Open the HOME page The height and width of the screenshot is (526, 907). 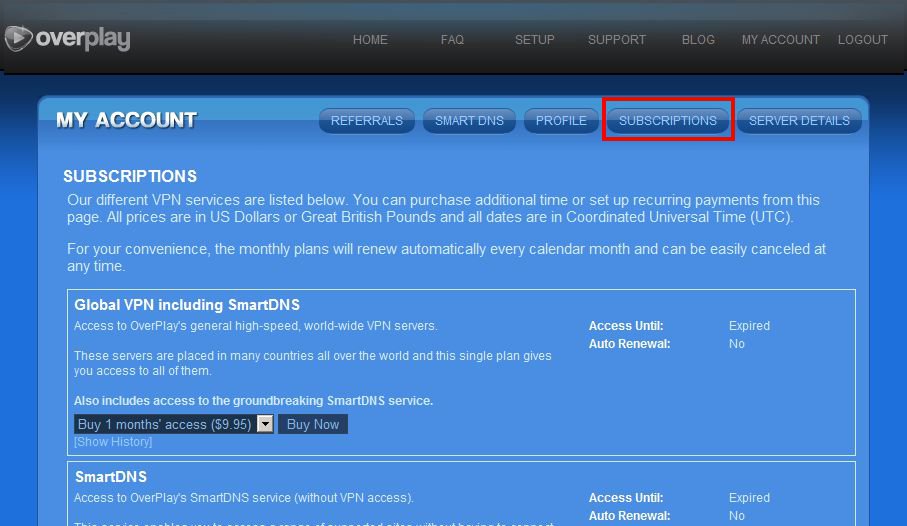point(370,40)
